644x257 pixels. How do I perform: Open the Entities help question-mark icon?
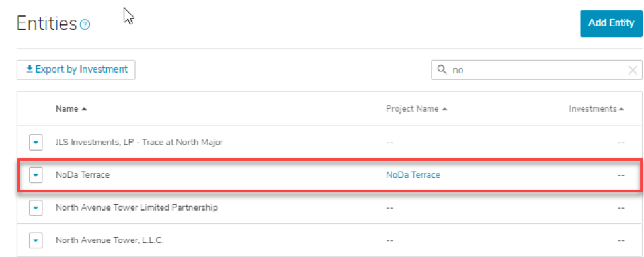pos(85,25)
